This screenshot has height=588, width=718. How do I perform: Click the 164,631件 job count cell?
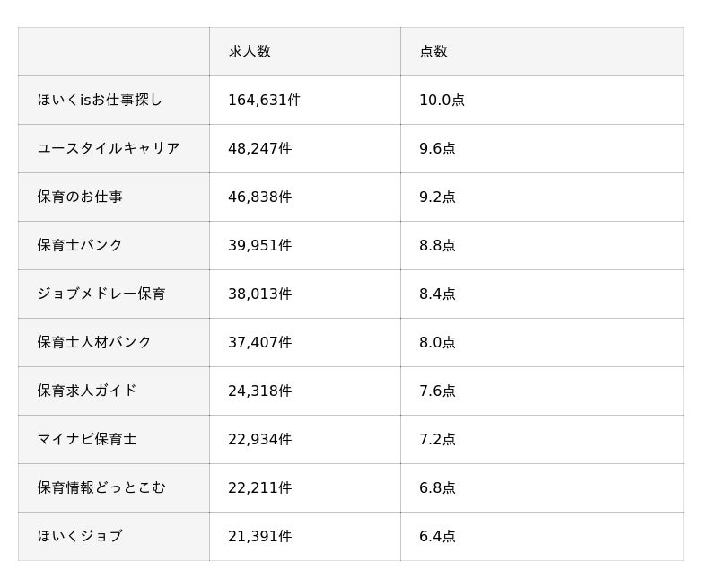pyautogui.click(x=265, y=101)
